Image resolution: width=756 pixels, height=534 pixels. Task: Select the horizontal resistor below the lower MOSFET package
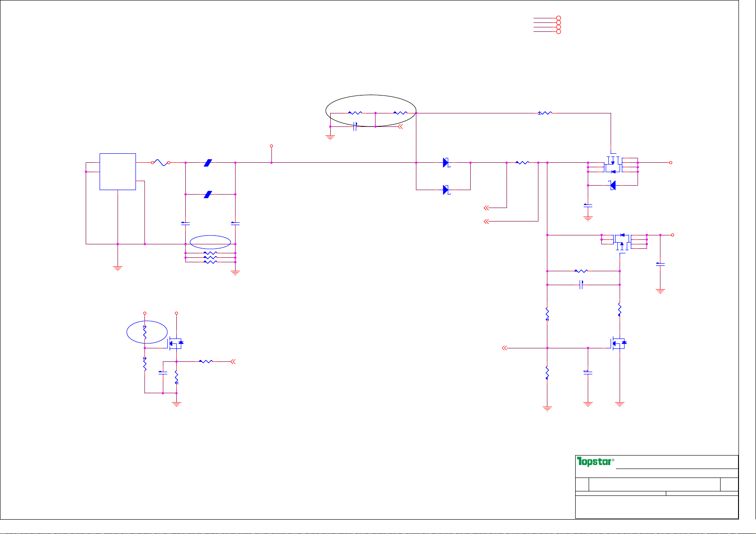(581, 271)
